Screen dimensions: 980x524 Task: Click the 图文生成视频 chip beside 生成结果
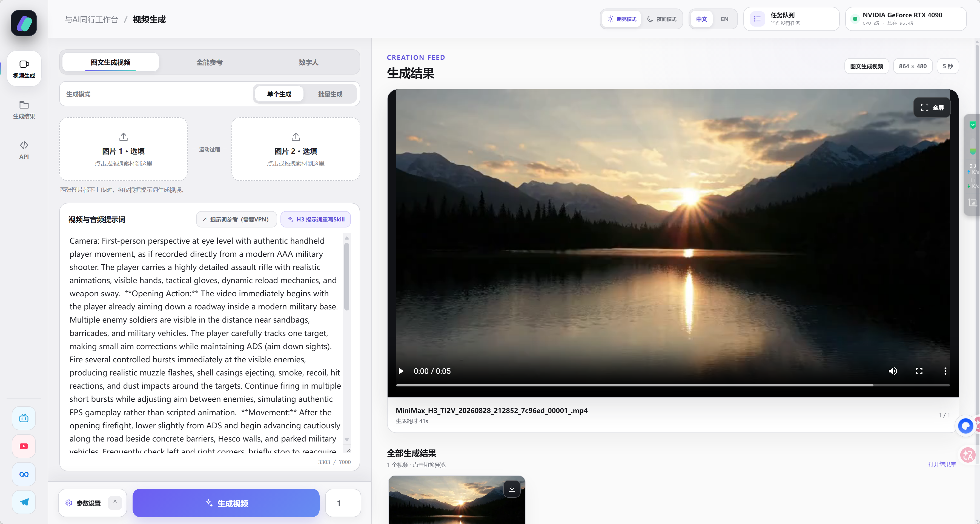pos(867,66)
